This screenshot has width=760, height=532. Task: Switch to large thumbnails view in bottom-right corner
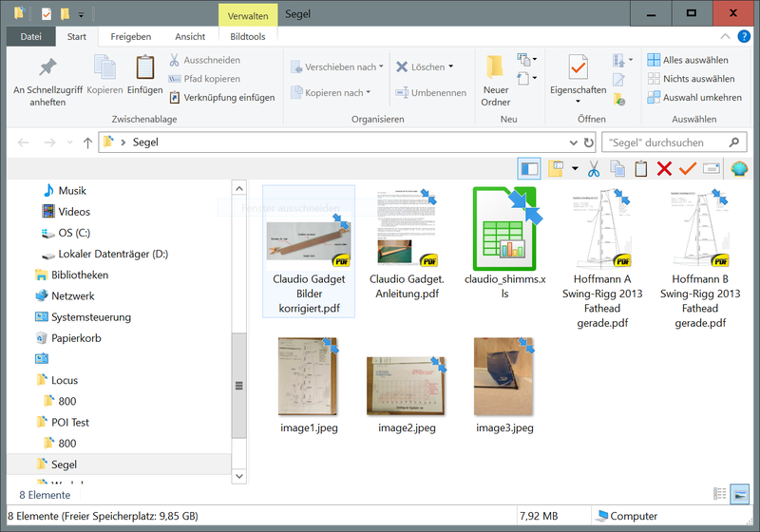point(738,493)
